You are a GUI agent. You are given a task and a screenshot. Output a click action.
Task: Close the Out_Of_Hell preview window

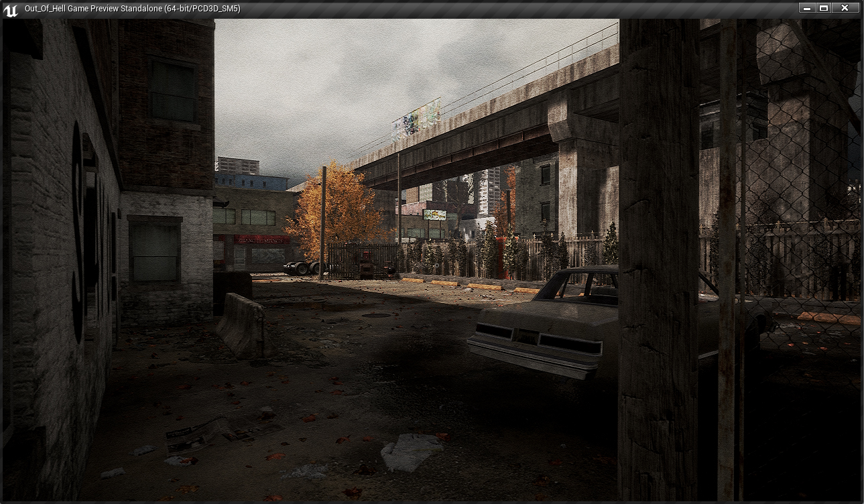845,8
